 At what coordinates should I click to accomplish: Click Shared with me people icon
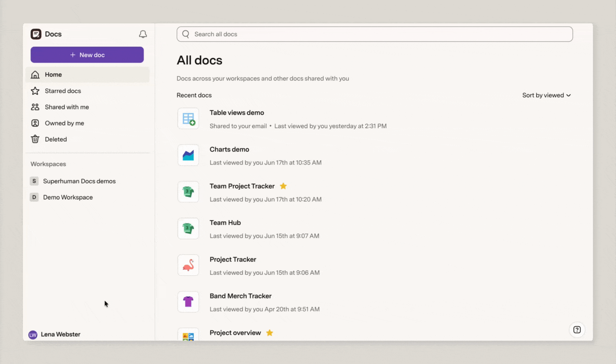35,107
